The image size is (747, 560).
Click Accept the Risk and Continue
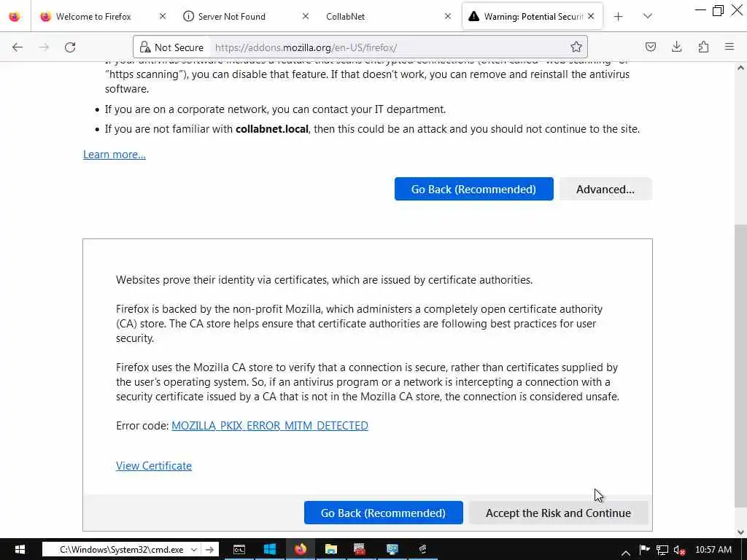click(558, 513)
